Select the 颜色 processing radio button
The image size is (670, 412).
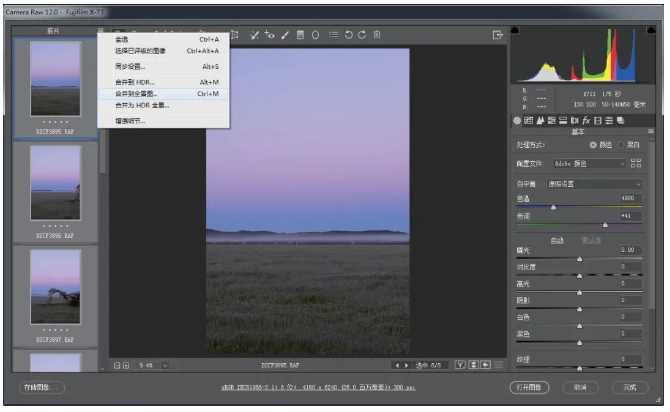tap(593, 145)
